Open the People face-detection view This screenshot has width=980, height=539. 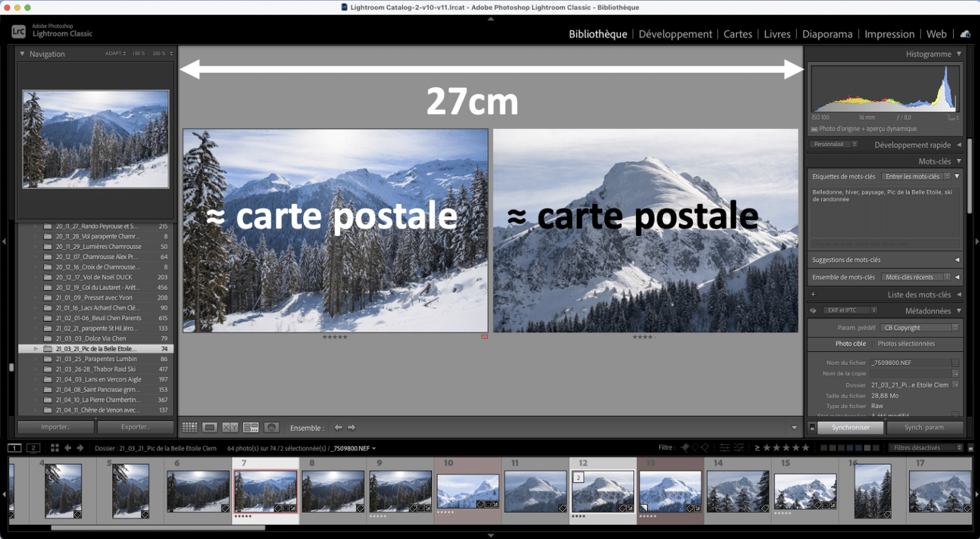pyautogui.click(x=272, y=427)
